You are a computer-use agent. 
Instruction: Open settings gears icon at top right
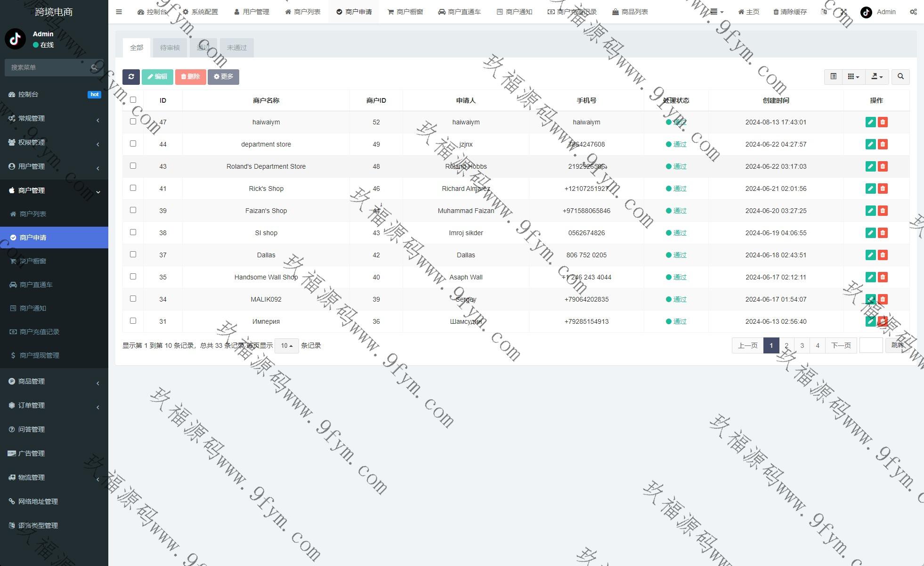913,12
